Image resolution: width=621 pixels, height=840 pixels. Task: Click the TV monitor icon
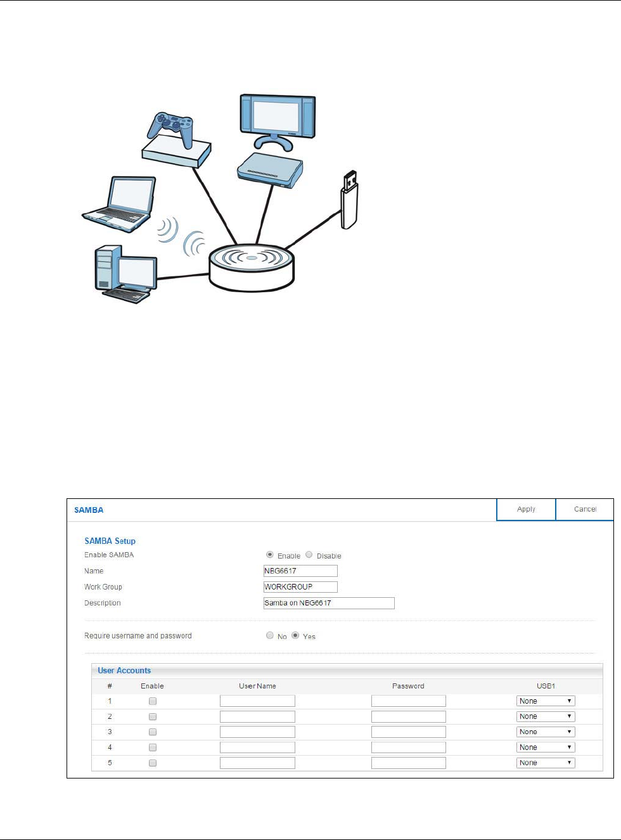[278, 122]
